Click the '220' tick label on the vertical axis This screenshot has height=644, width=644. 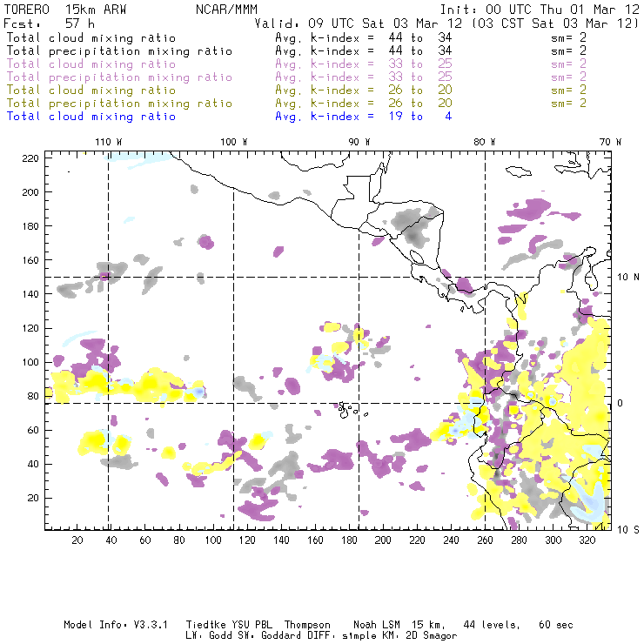(30, 158)
